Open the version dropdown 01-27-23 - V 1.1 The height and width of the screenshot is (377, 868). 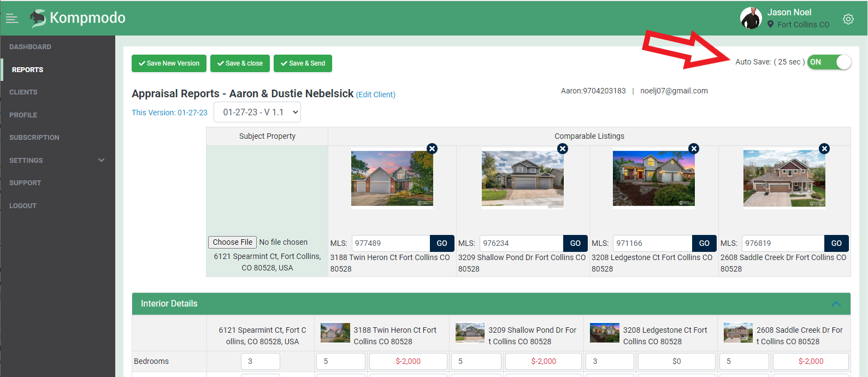(257, 112)
